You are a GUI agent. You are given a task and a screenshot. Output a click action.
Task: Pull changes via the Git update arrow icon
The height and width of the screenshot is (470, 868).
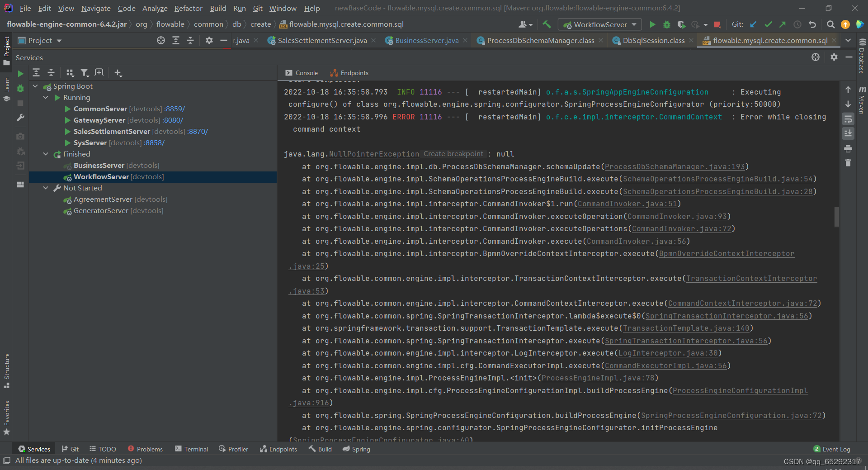753,24
